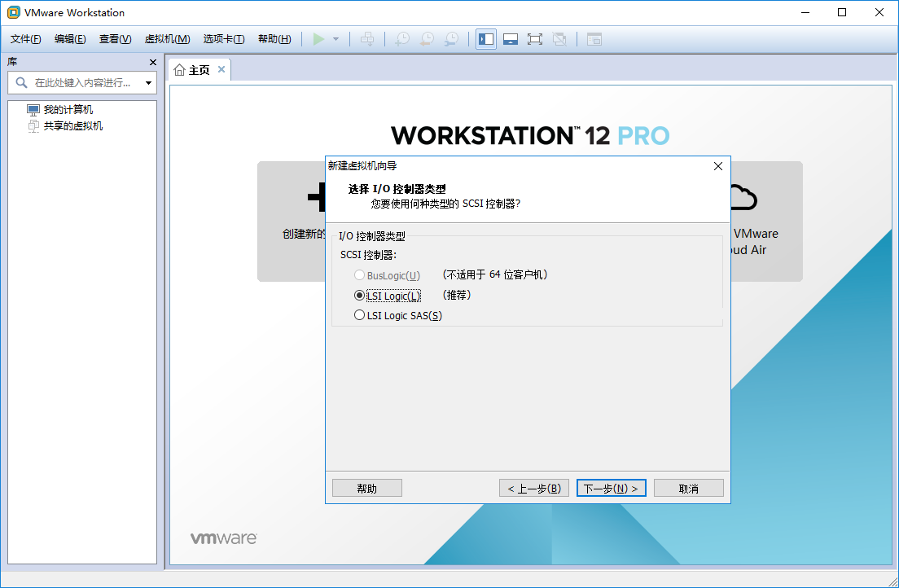Select the LSI Logic radio button
This screenshot has width=899, height=588.
[359, 296]
